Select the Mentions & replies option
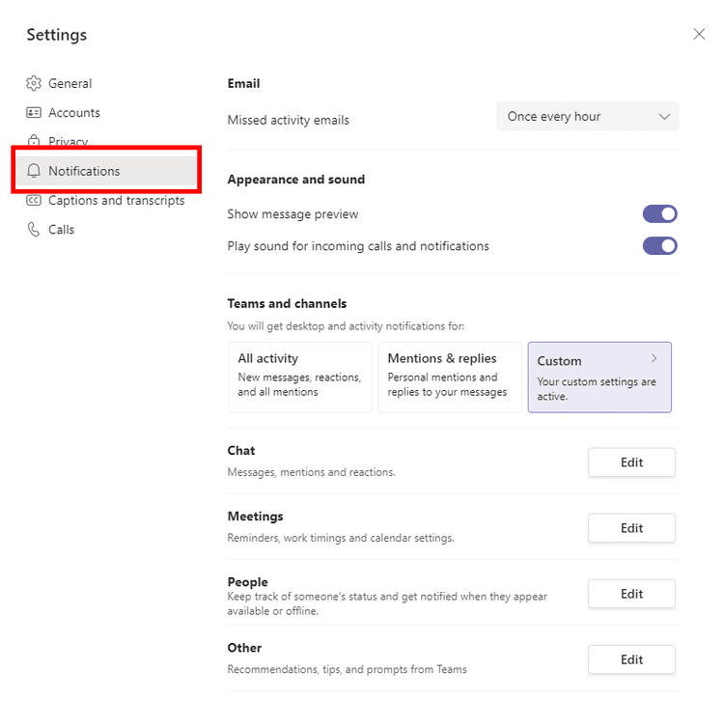The image size is (724, 728). tap(450, 377)
